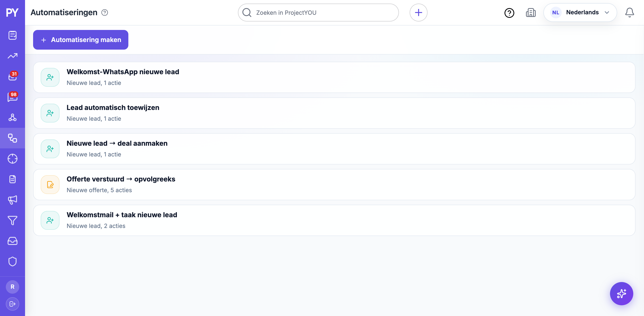Select the automations workflow sidebar icon
The image size is (644, 316).
tap(13, 138)
